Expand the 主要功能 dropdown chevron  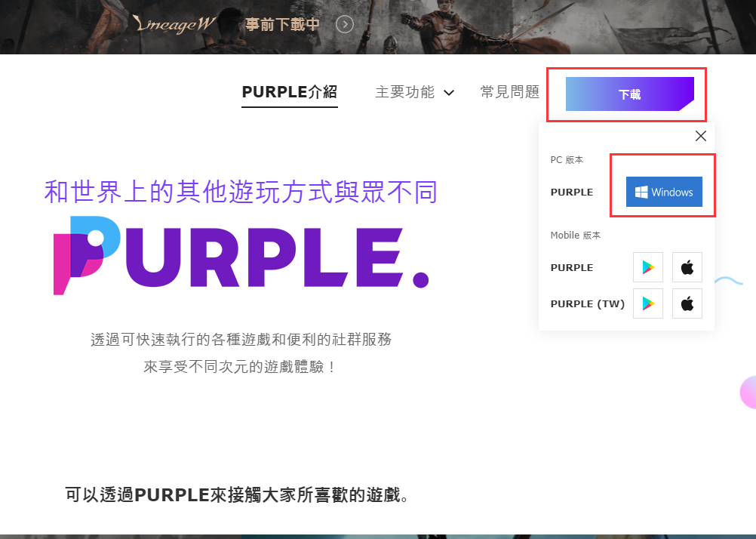[x=449, y=93]
